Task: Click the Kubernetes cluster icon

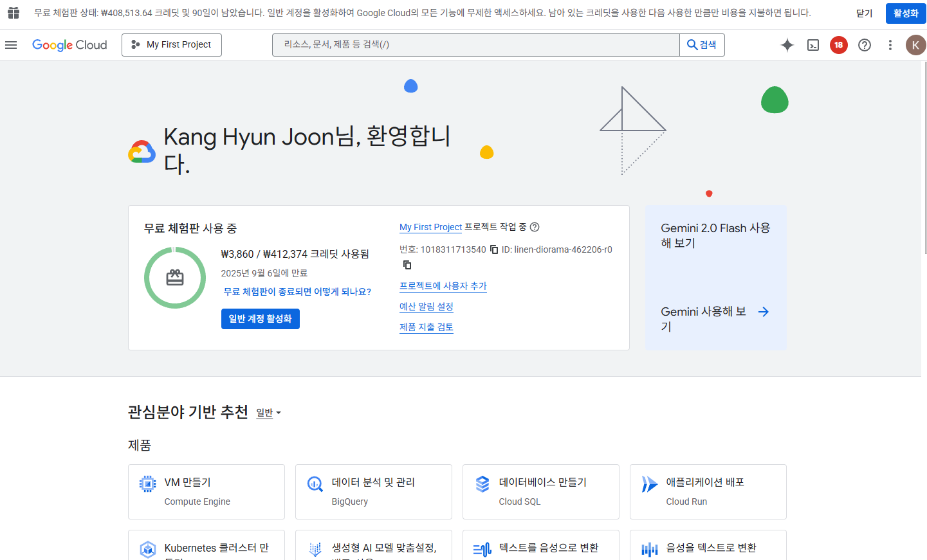Action: [x=148, y=549]
